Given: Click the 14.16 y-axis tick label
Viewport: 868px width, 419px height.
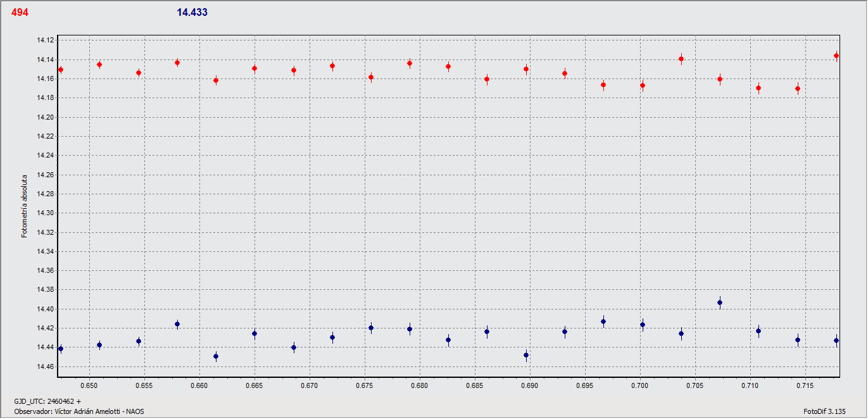Looking at the screenshot, I should (x=46, y=79).
